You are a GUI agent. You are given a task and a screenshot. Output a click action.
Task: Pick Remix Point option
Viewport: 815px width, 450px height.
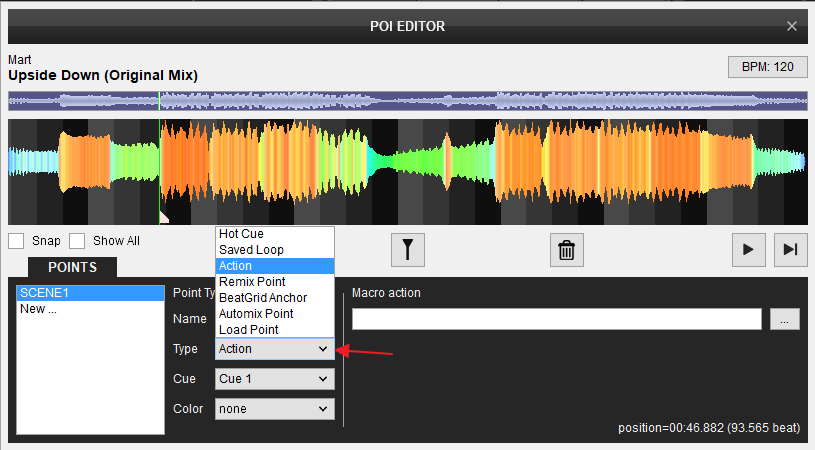(x=254, y=282)
